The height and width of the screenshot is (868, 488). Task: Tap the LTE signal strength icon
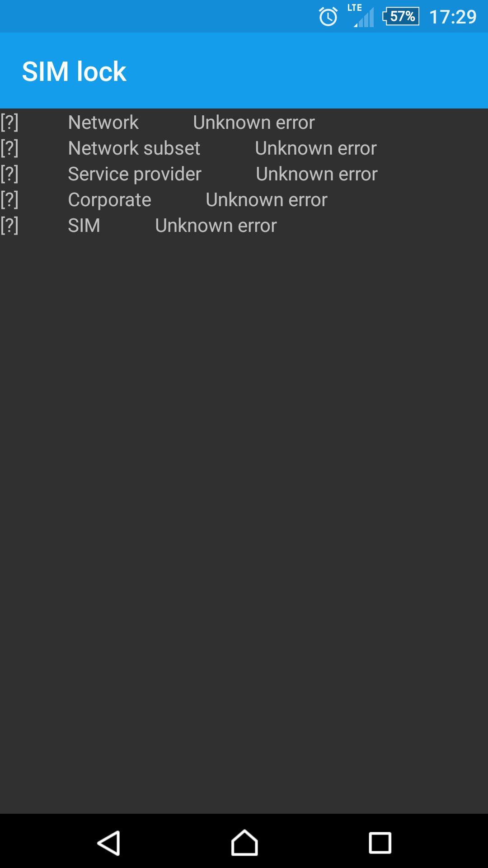361,16
